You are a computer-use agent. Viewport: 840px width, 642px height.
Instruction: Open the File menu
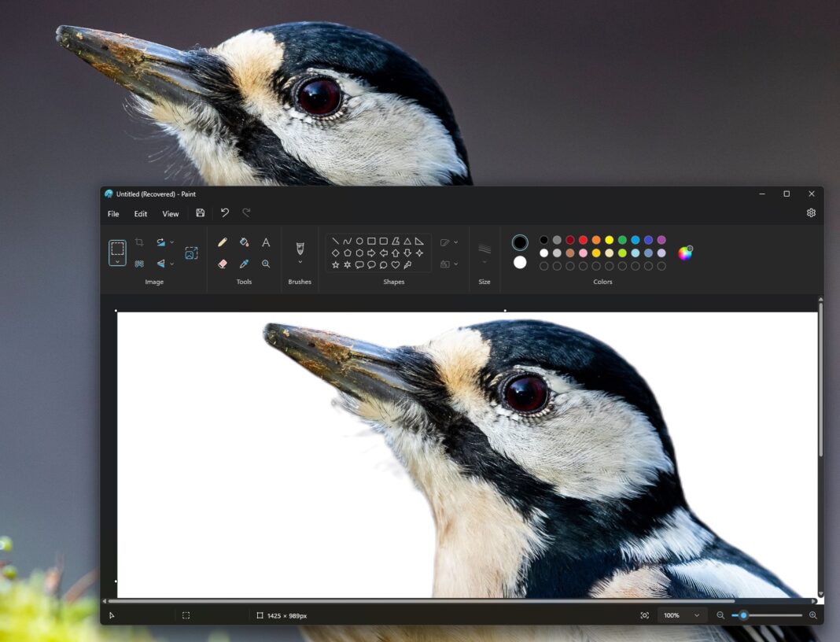click(112, 213)
